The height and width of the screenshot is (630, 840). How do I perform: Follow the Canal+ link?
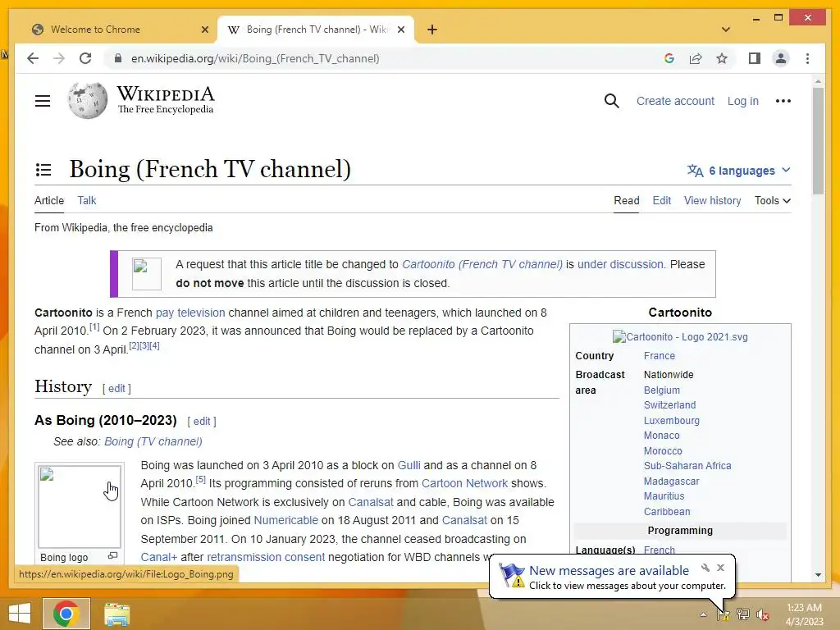[x=158, y=557]
